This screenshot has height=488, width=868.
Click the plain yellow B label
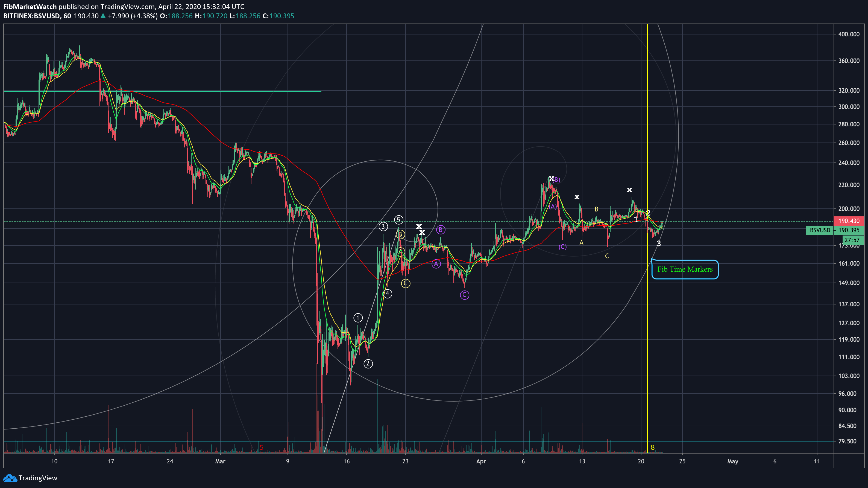tap(596, 209)
